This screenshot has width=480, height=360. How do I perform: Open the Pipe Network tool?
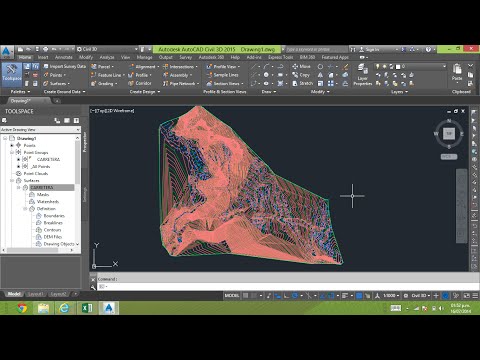coord(181,83)
